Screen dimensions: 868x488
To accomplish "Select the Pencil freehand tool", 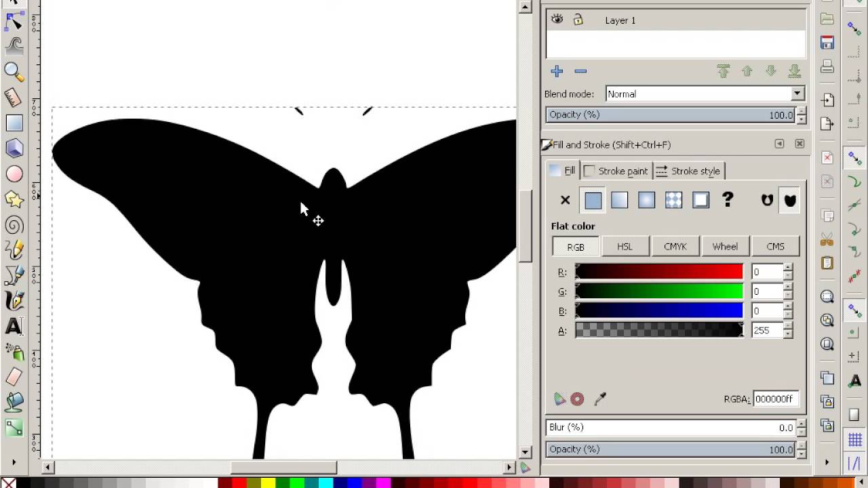I will tap(14, 250).
